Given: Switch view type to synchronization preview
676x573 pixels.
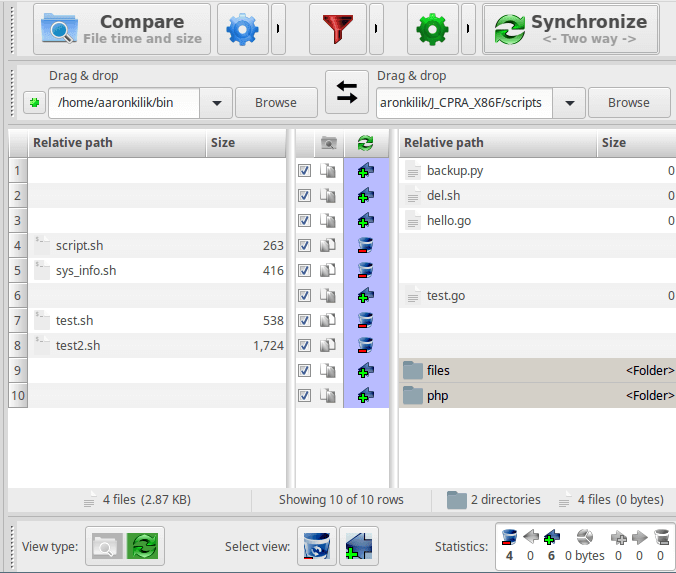Looking at the screenshot, I should point(144,546).
